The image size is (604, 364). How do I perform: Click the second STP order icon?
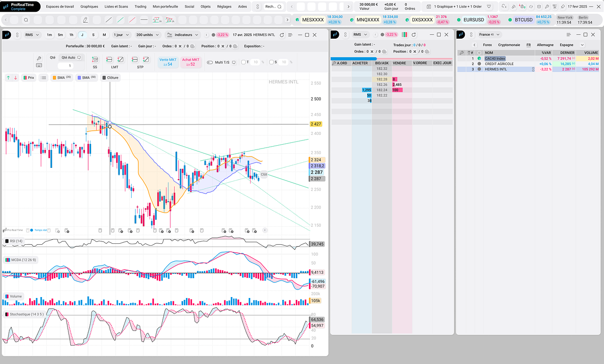(x=146, y=60)
